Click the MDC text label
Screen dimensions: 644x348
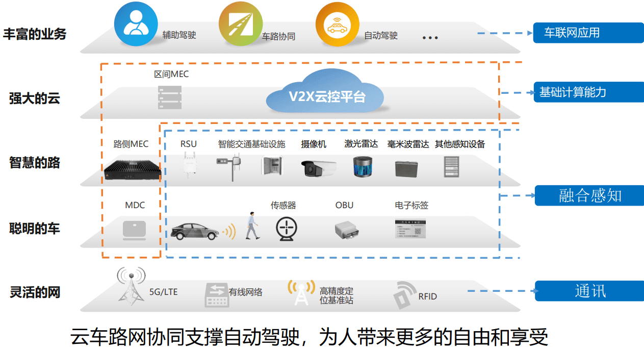tap(135, 205)
